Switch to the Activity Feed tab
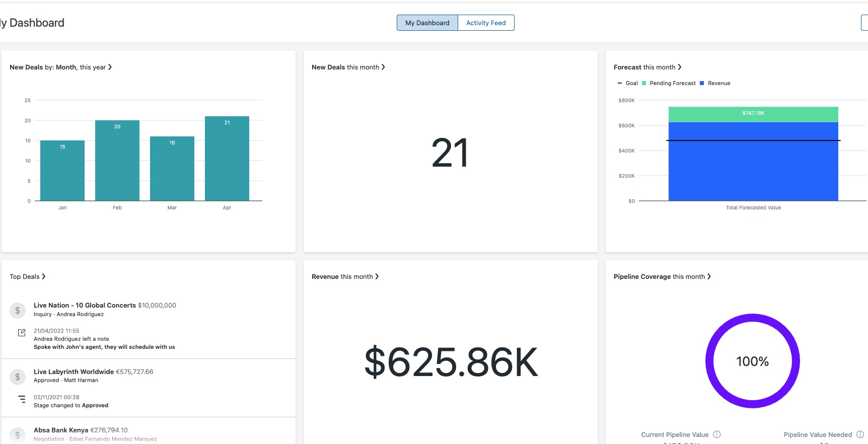The width and height of the screenshot is (868, 444). (x=485, y=23)
